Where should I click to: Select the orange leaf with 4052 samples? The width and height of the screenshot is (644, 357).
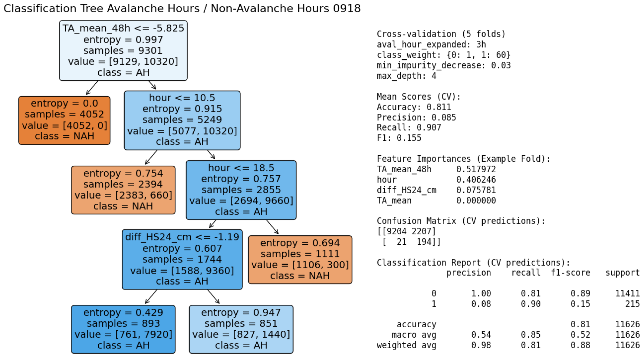click(x=64, y=120)
